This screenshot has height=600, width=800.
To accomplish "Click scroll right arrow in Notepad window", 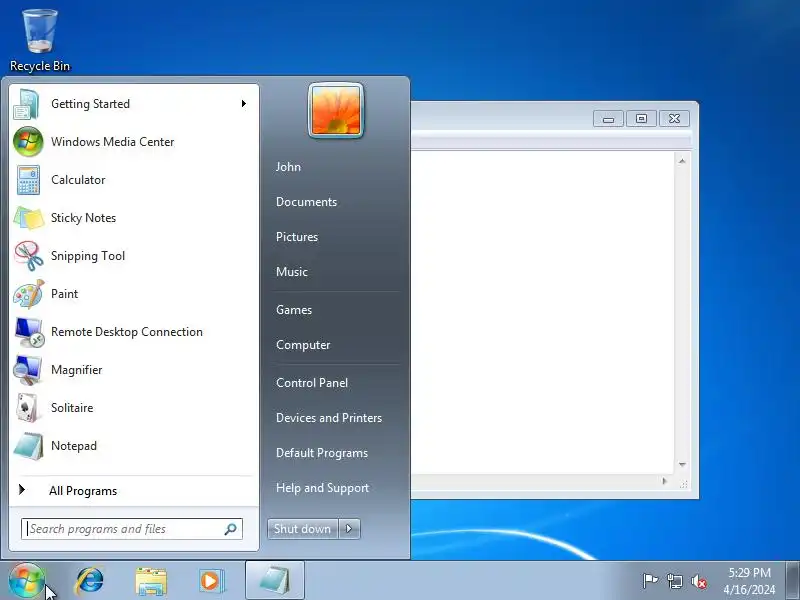I will (664, 481).
